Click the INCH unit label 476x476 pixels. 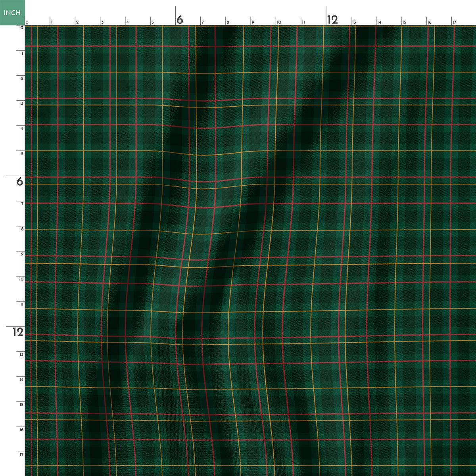coord(12,13)
